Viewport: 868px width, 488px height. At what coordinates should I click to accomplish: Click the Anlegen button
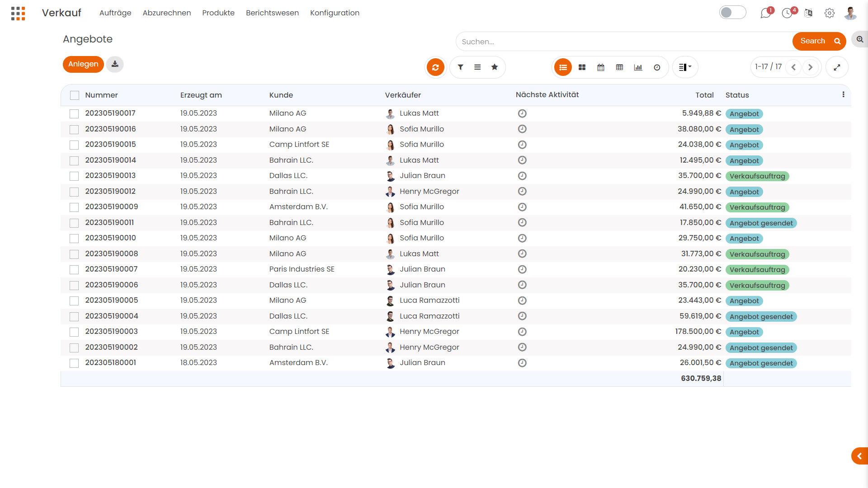coord(83,64)
